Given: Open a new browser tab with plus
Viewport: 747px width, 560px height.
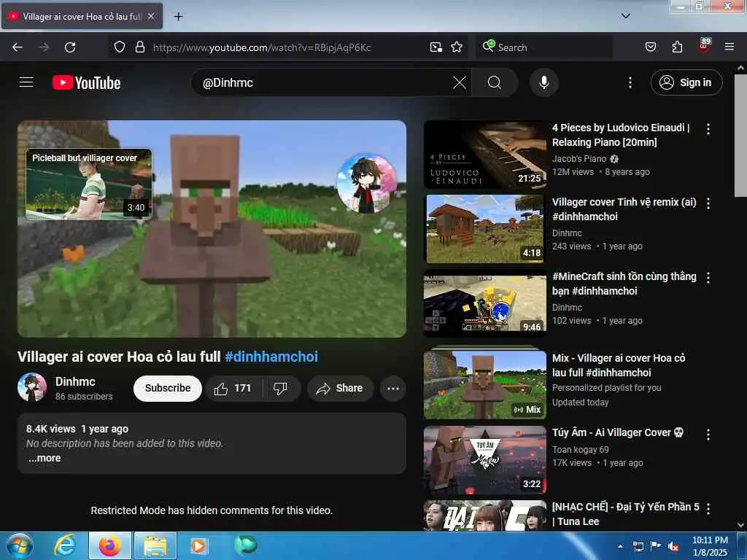Looking at the screenshot, I should pyautogui.click(x=178, y=17).
